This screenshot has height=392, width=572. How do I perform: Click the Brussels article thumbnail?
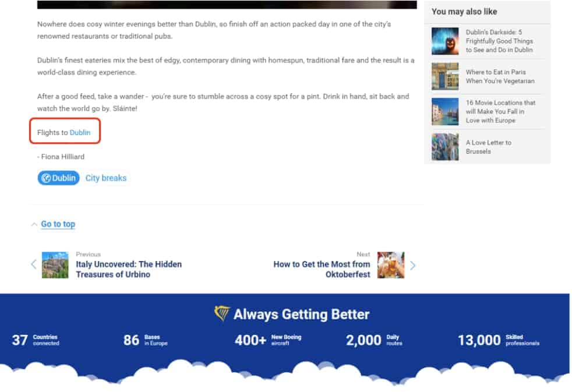pyautogui.click(x=445, y=147)
